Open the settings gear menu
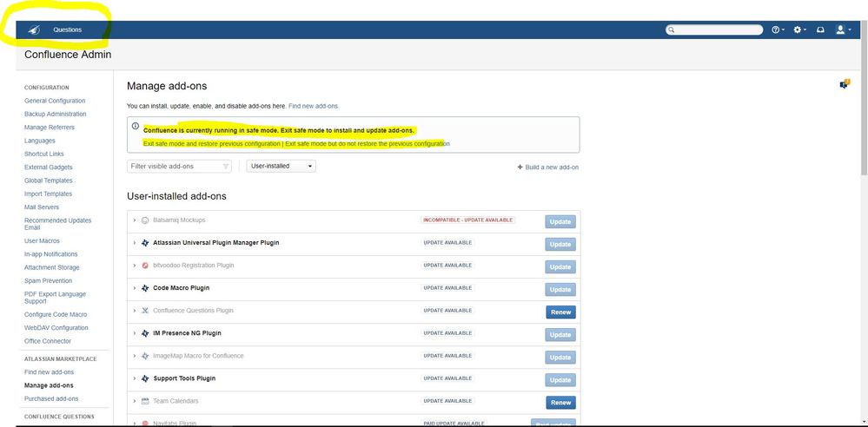Image resolution: width=868 pixels, height=427 pixels. pyautogui.click(x=800, y=30)
